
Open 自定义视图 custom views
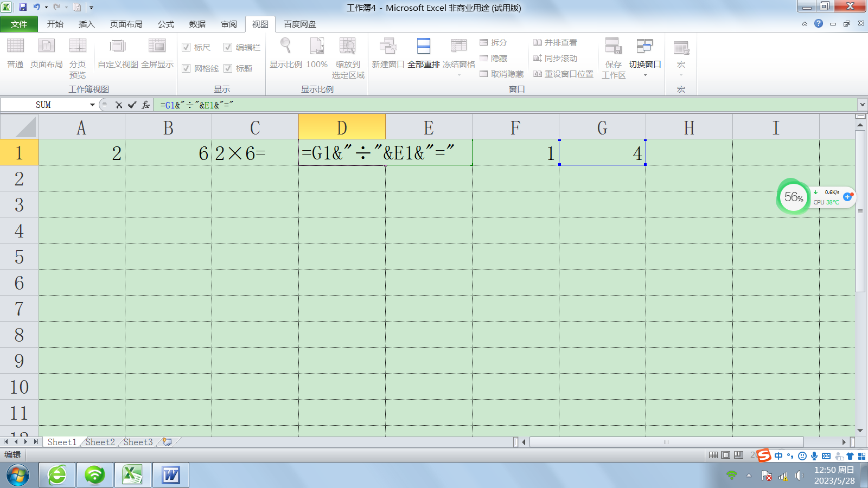pyautogui.click(x=118, y=53)
